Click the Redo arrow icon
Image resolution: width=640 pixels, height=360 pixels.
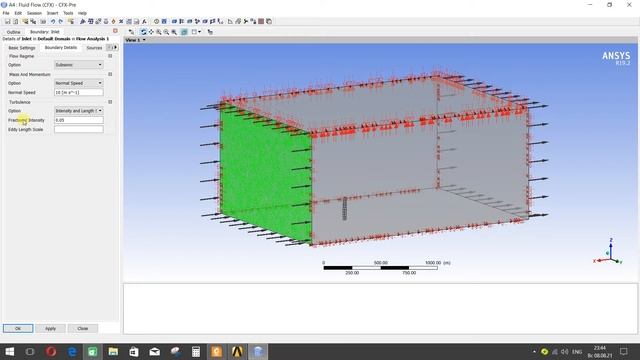[x=60, y=21]
